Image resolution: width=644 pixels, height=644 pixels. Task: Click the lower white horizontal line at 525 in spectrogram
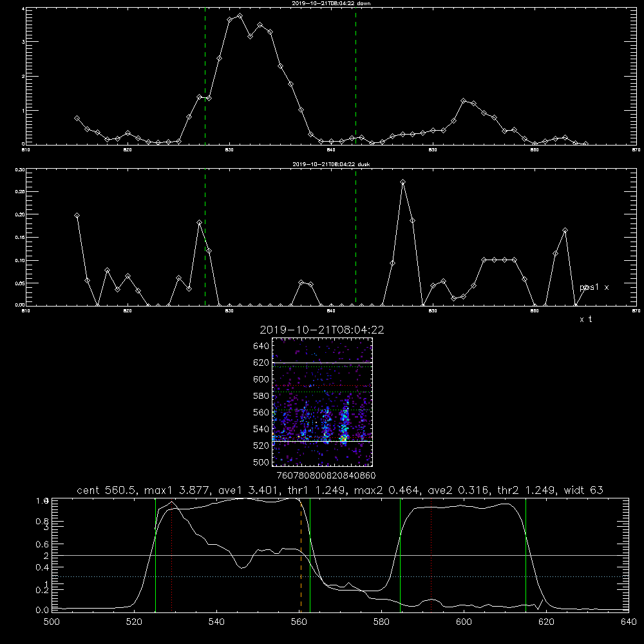pos(323,441)
